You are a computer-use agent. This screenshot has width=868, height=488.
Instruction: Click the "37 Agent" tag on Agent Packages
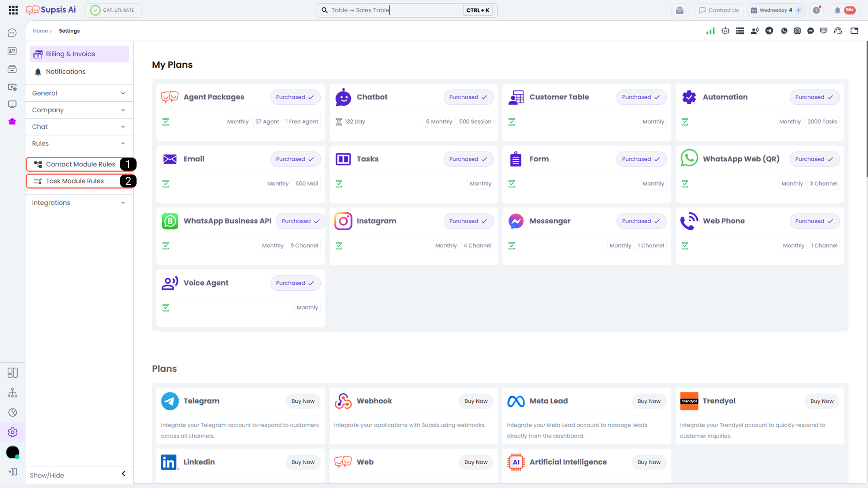point(267,122)
